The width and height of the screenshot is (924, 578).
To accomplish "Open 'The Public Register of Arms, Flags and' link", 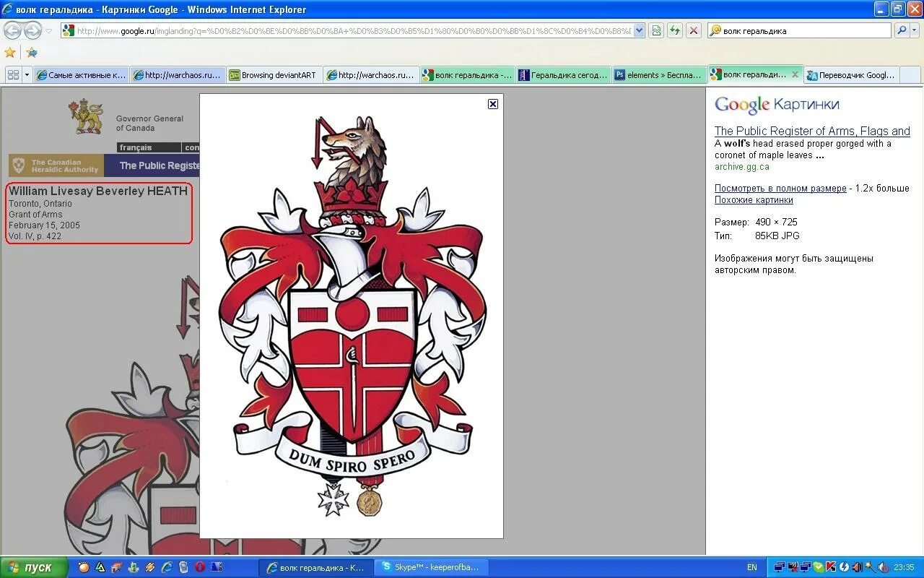I will click(x=812, y=131).
